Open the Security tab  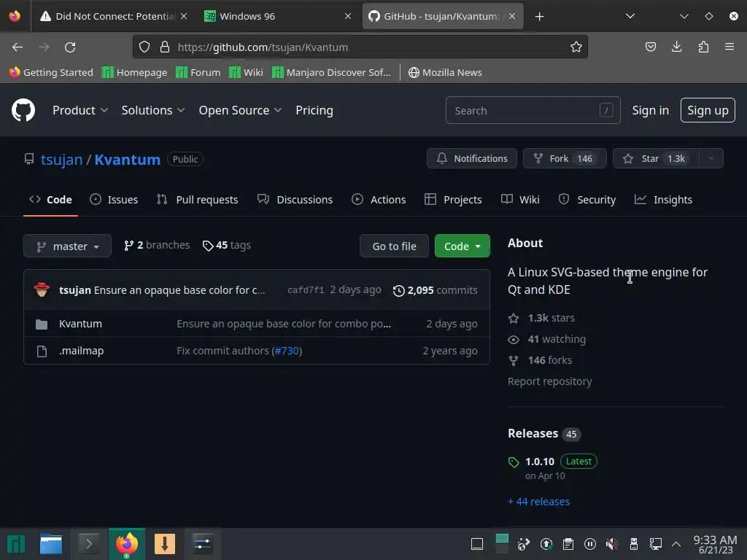pyautogui.click(x=587, y=200)
